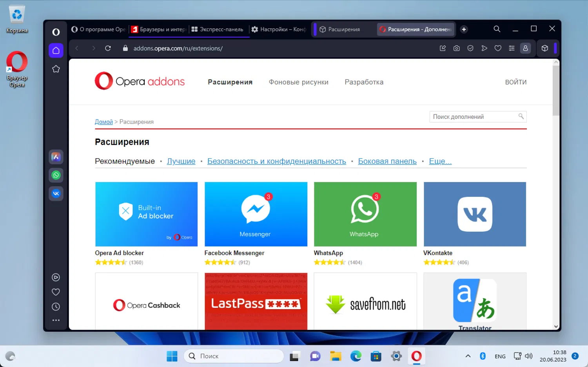
Task: Open the "Расширения" page navigation item
Action: coord(230,82)
